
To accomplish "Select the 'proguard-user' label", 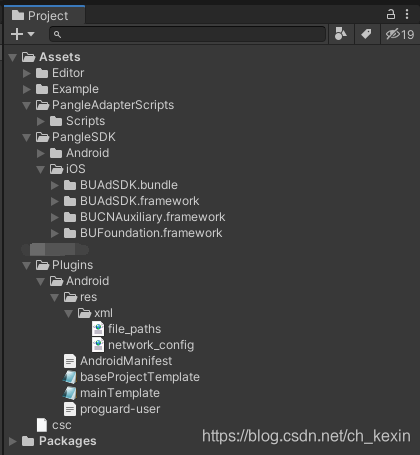I will (x=120, y=409).
